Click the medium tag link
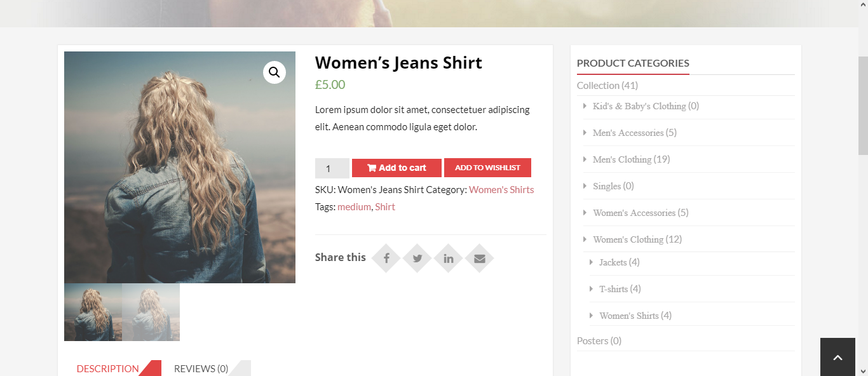This screenshot has width=868, height=376. click(x=354, y=207)
